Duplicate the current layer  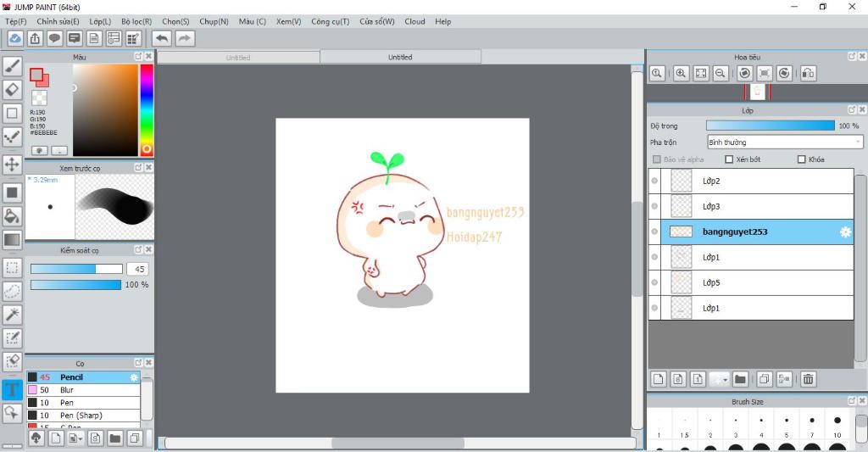764,379
